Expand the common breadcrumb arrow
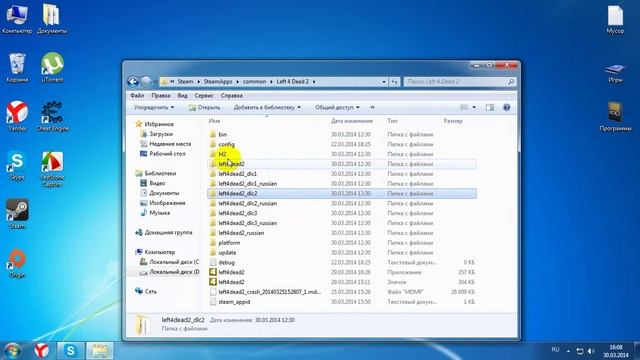Image resolution: width=640 pixels, height=360 pixels. click(271, 82)
